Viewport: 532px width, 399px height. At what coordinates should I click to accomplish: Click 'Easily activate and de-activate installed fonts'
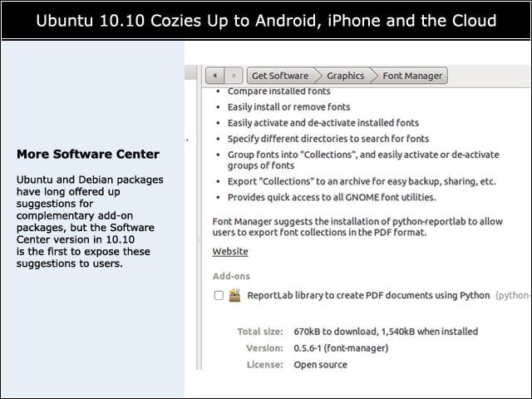(x=323, y=122)
